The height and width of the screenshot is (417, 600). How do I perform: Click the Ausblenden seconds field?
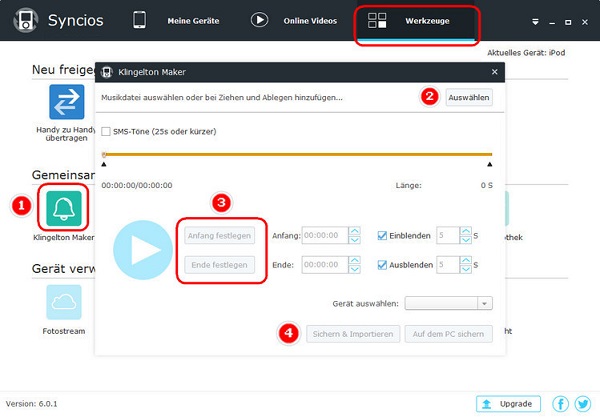pos(448,264)
